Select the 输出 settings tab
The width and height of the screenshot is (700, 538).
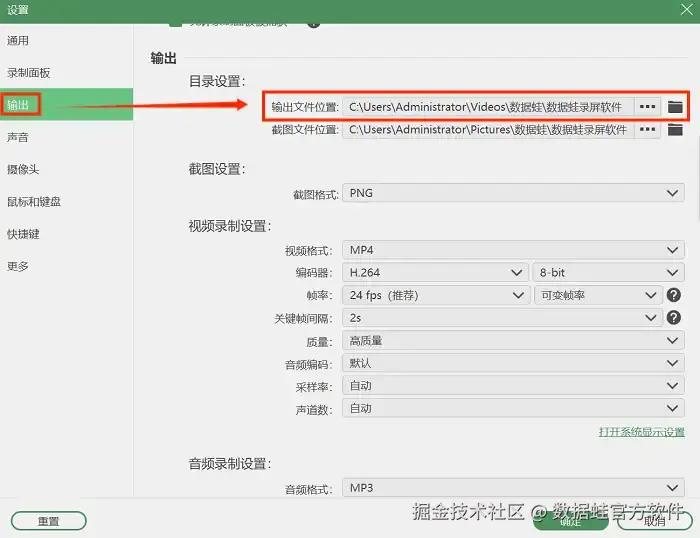tap(67, 105)
